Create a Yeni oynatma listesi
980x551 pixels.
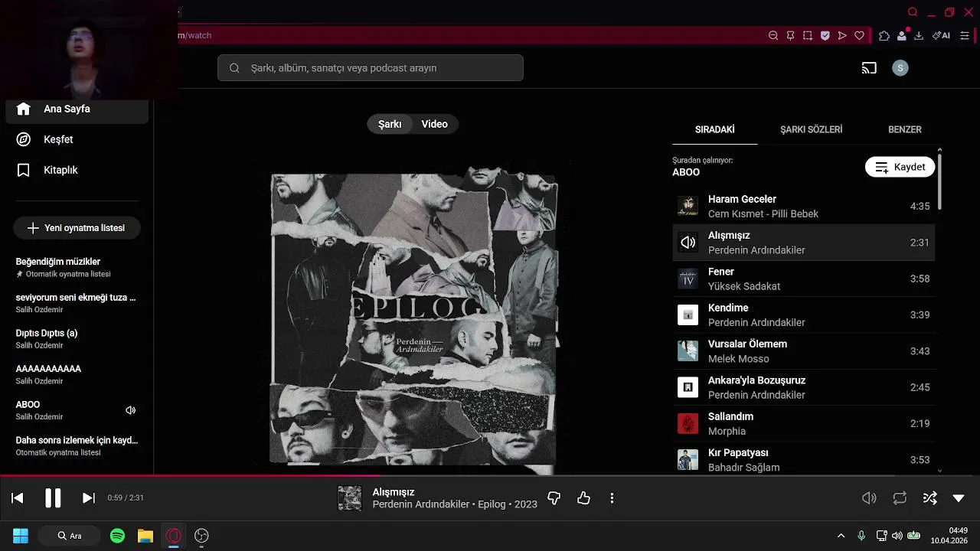coord(77,228)
